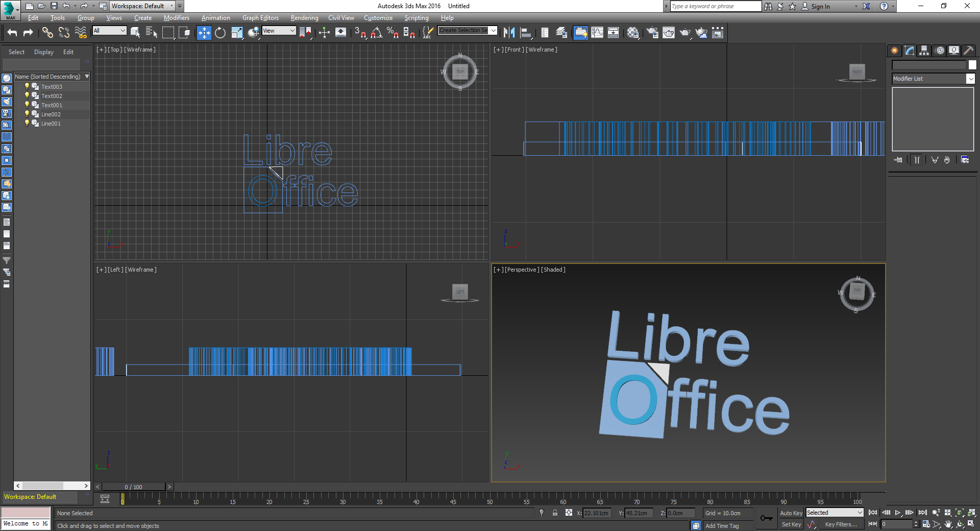Click the Mirror tool icon
Screen dimensions: 980x531
509,33
